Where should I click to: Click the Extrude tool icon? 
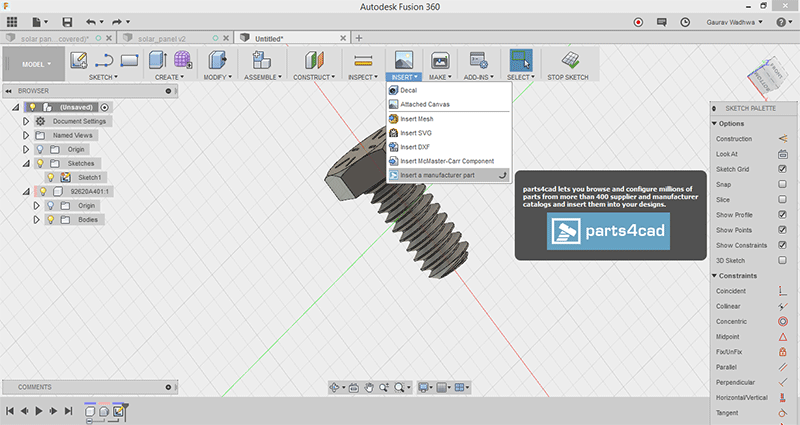click(158, 60)
